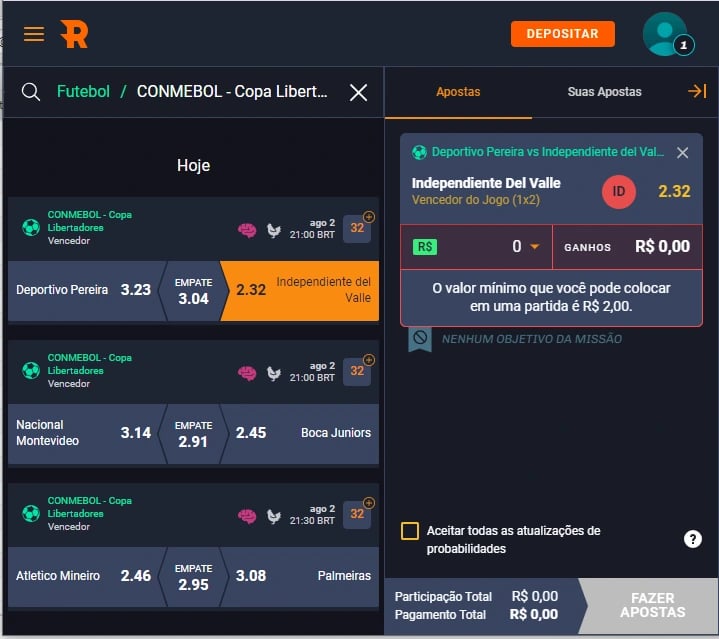Click soccer ball icon on Deportivo Pereira match
This screenshot has width=719, height=639.
tap(31, 227)
